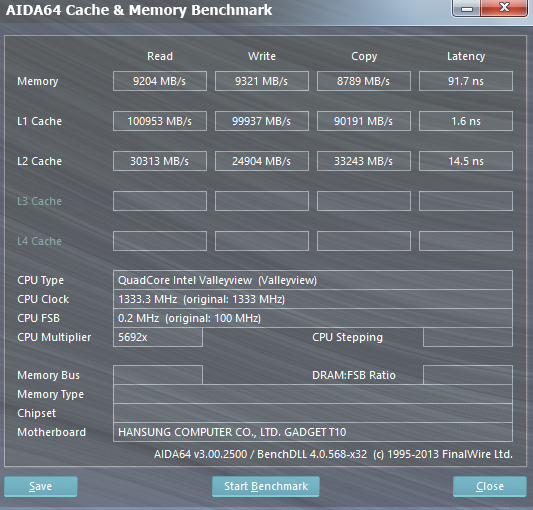Click the Memory Latency 91.7 ns field
Screen dimensions: 533x510
pos(466,81)
